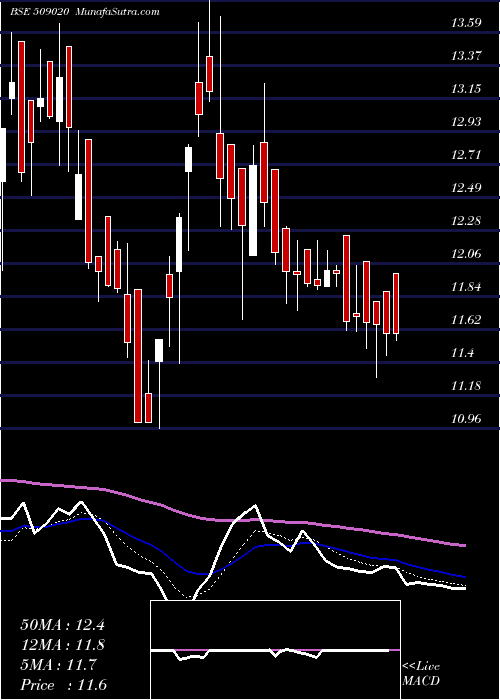Click the 50MA : 12.4 reading
The height and width of the screenshot is (700, 500).
pyautogui.click(x=62, y=625)
